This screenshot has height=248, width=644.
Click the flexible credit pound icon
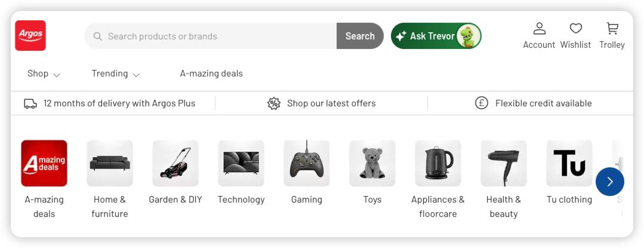(x=482, y=103)
